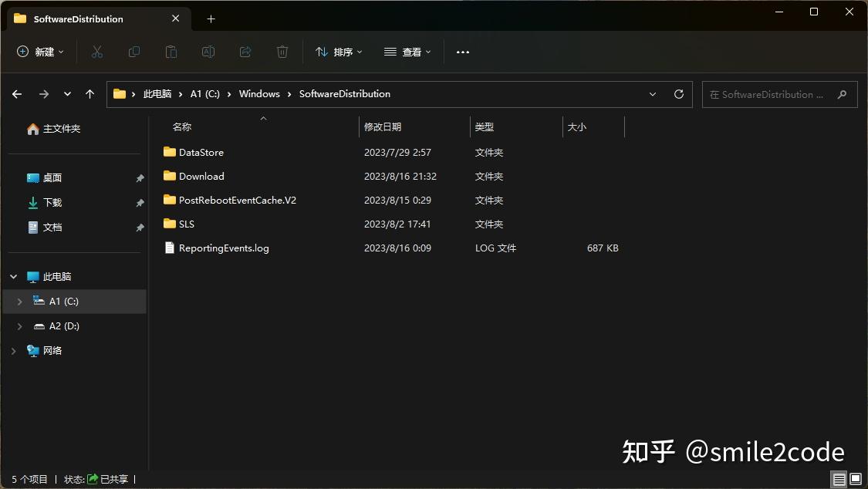
Task: Open a new tab with the plus button
Action: 211,19
